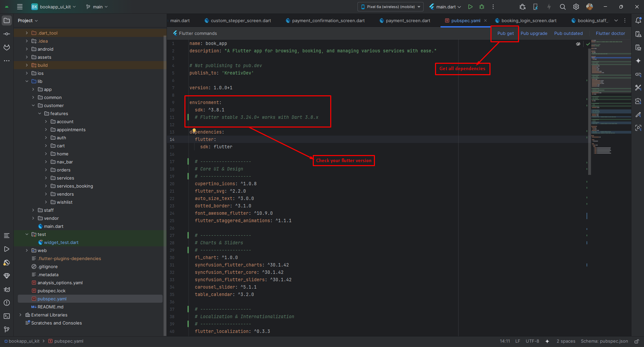
Task: Click the AI sparkle icon in status bar
Action: point(547,341)
